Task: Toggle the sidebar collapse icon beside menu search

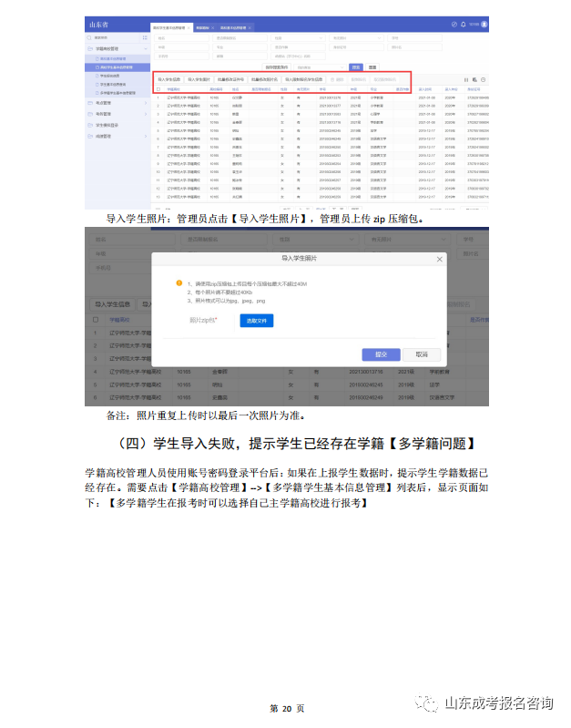Action: (145, 37)
